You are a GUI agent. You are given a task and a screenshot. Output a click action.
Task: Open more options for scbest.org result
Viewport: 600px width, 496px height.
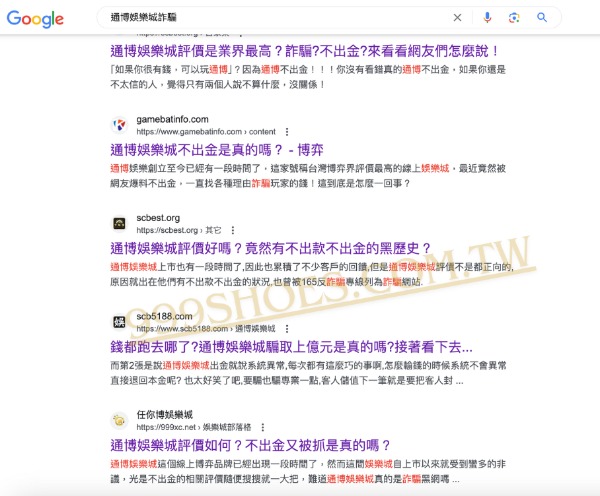(x=233, y=230)
